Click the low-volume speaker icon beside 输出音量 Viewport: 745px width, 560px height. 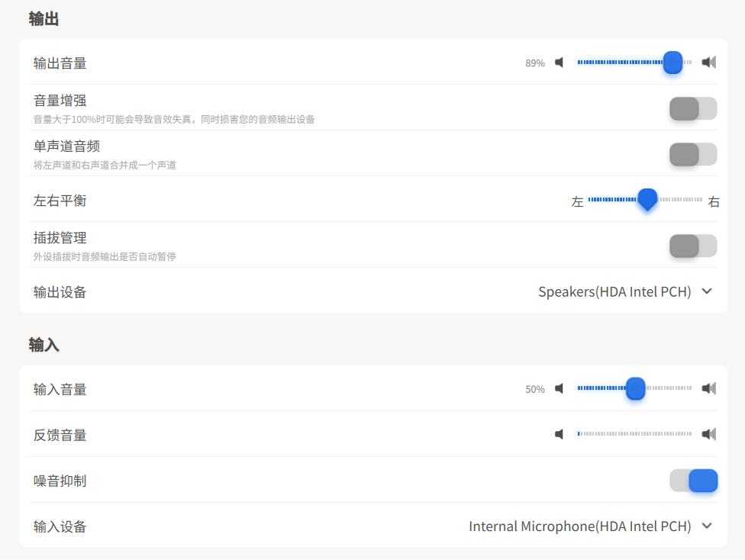pos(560,63)
